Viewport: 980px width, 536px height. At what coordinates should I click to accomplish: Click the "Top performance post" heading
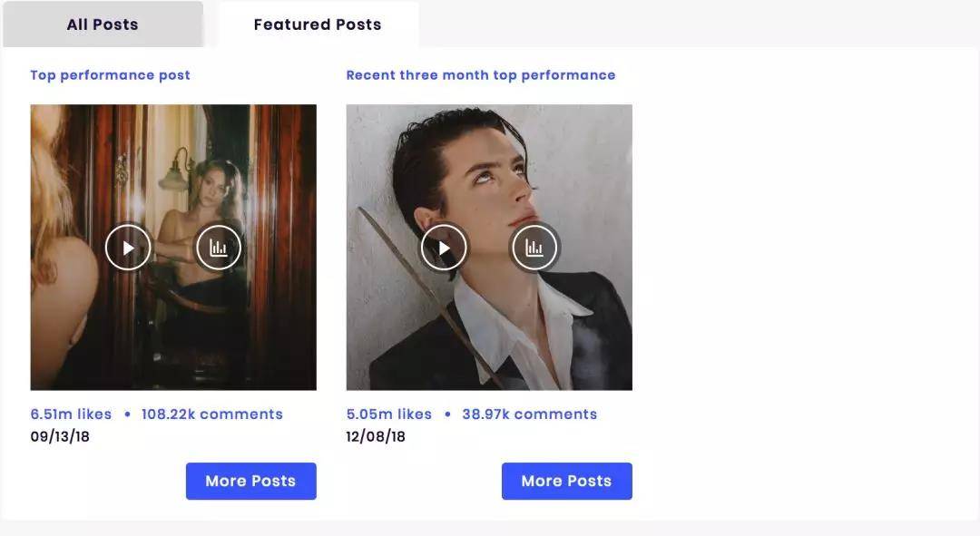click(x=110, y=75)
